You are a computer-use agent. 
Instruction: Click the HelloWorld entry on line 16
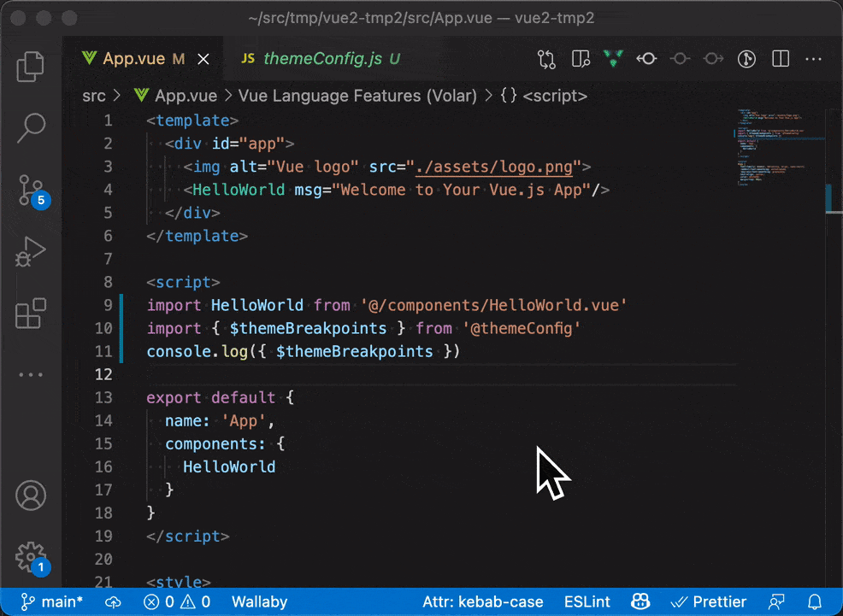coord(229,466)
